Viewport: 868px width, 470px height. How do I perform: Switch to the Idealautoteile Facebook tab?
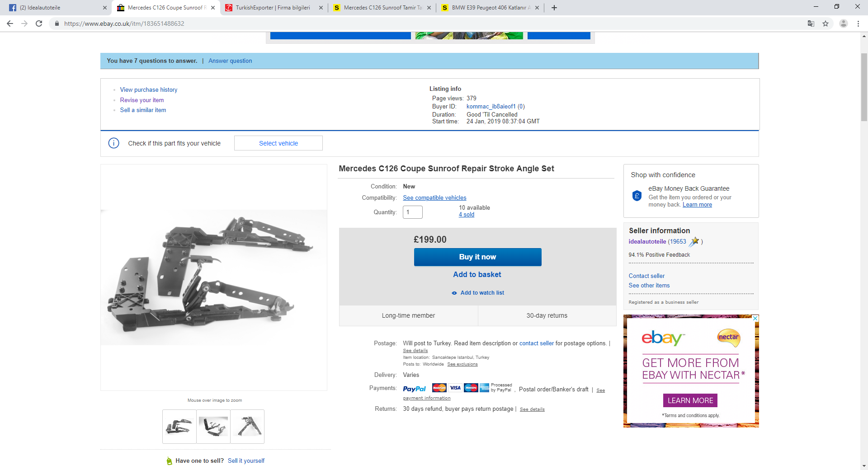54,8
